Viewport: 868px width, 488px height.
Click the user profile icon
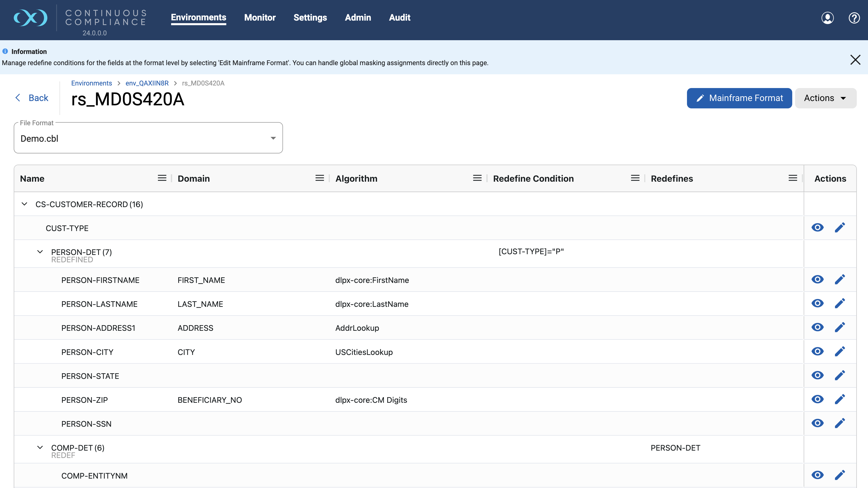pyautogui.click(x=827, y=18)
